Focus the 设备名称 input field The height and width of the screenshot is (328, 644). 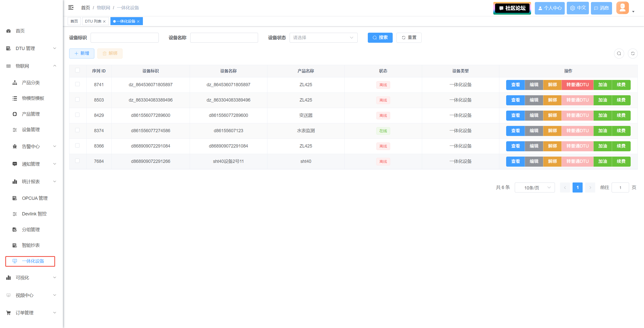tap(224, 38)
